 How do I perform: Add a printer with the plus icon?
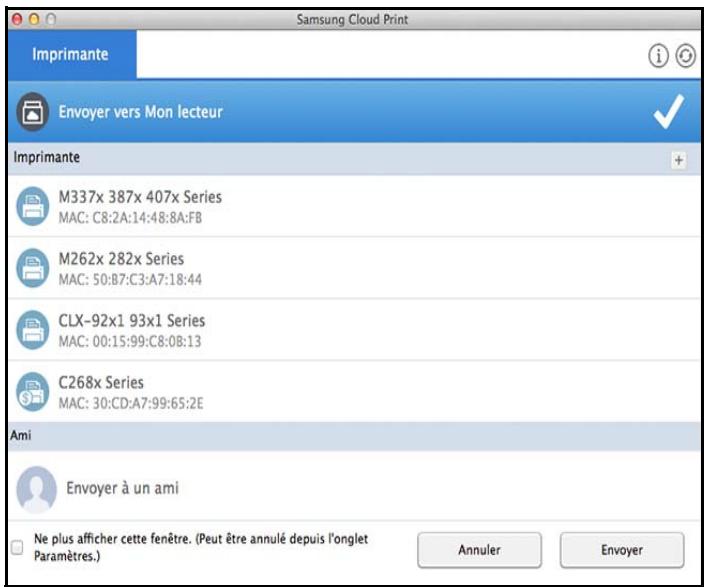(679, 160)
